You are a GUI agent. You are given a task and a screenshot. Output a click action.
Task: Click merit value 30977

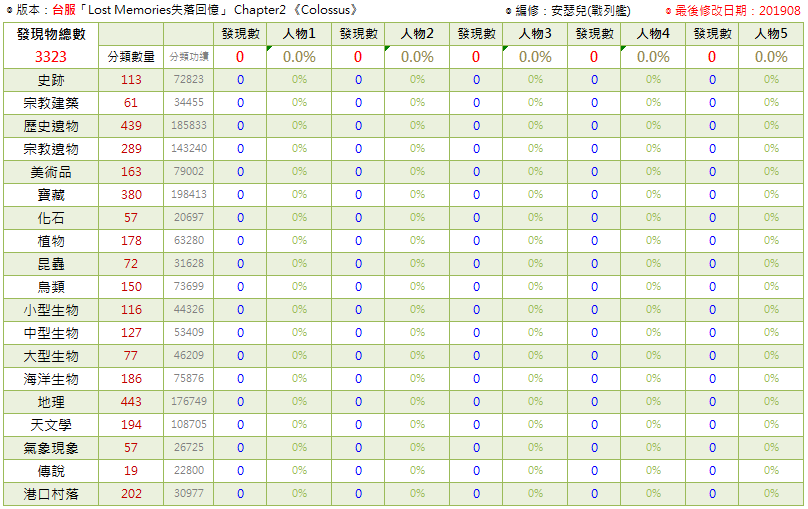click(189, 493)
